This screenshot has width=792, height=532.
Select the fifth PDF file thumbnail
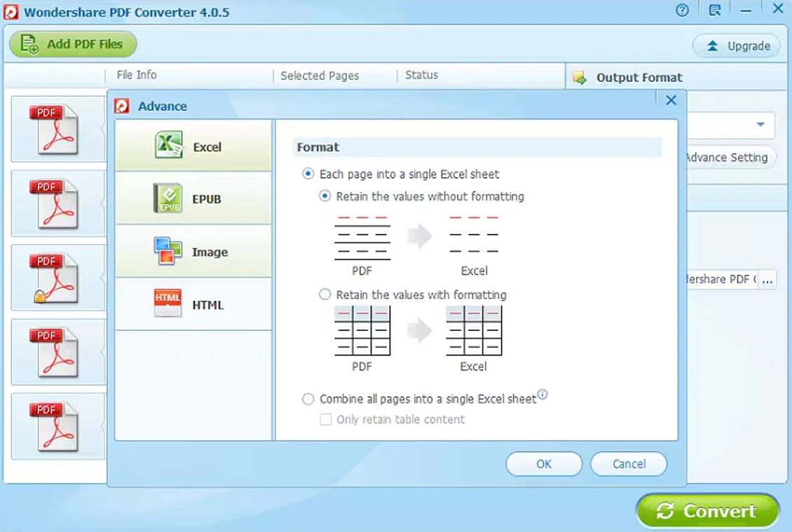(x=57, y=426)
